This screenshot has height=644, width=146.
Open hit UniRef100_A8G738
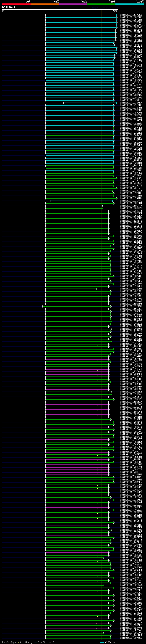click(131, 161)
